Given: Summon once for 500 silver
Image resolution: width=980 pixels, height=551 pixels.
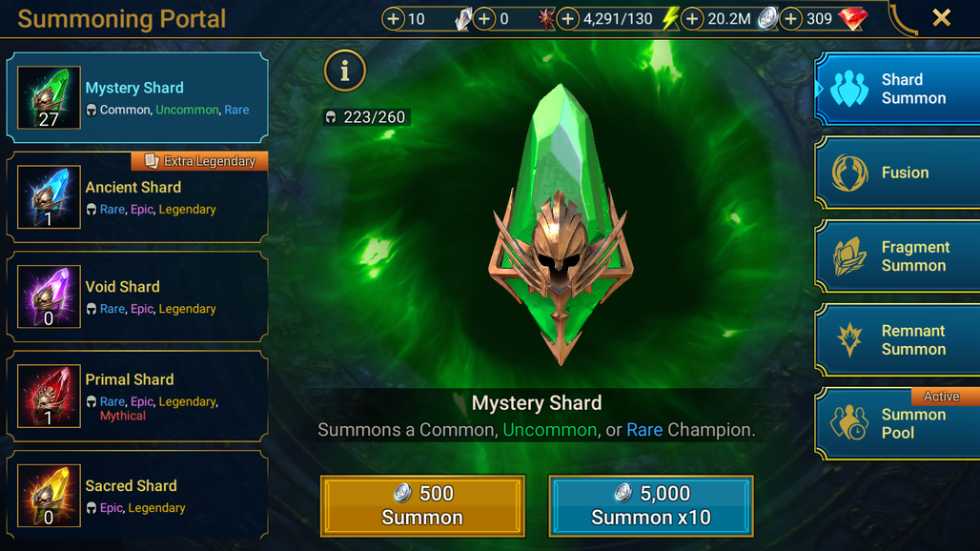Looking at the screenshot, I should [422, 505].
